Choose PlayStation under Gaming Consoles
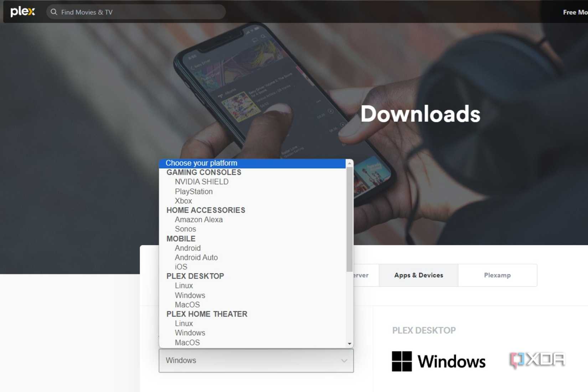588x392 pixels. point(194,191)
